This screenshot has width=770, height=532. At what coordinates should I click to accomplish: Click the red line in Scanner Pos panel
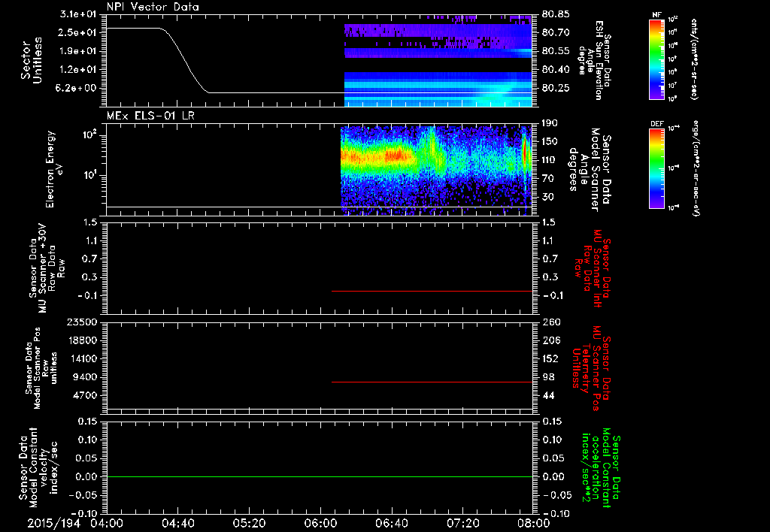point(432,382)
